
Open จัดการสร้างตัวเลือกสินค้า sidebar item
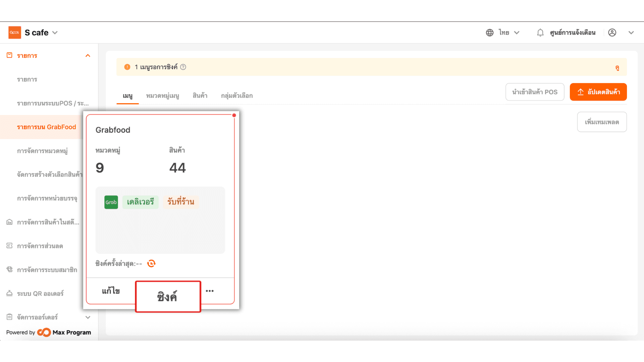tap(50, 175)
